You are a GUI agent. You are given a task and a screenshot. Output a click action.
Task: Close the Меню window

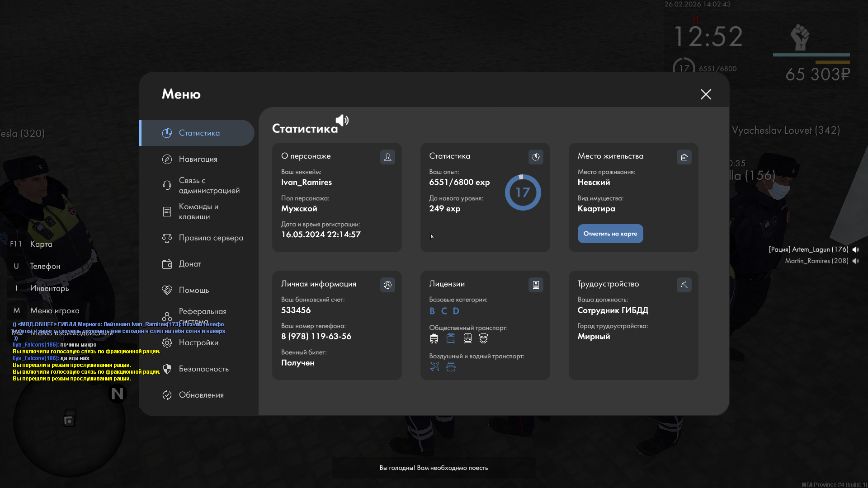click(706, 94)
